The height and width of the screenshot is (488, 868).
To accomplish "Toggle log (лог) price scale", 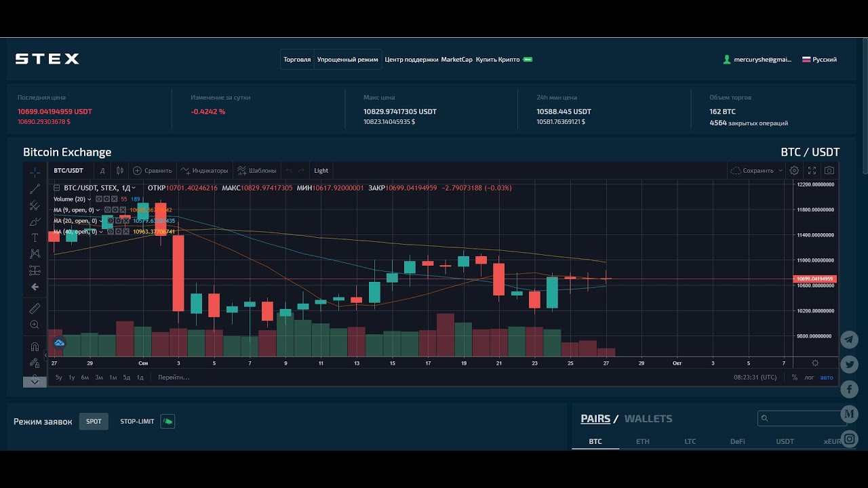I will (x=809, y=378).
